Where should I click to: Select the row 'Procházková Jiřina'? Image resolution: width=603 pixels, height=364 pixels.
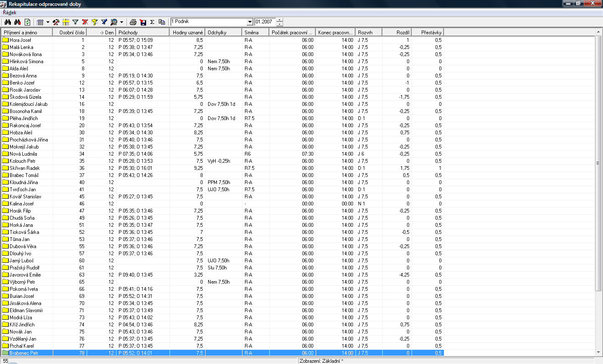click(x=222, y=140)
